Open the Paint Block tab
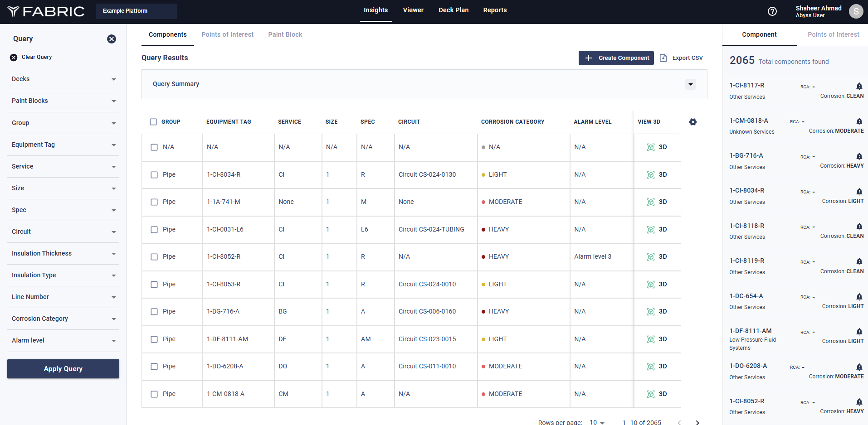 tap(285, 34)
